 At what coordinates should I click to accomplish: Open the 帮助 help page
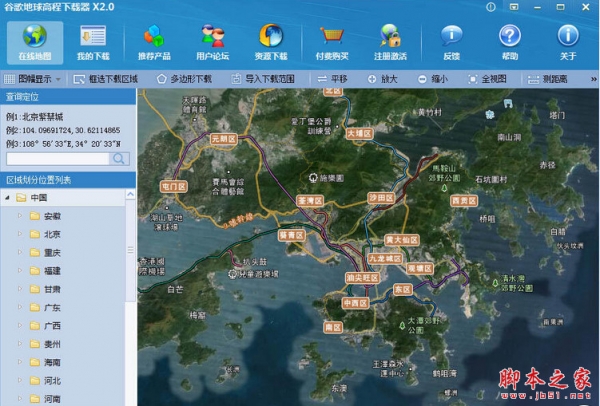[x=510, y=42]
